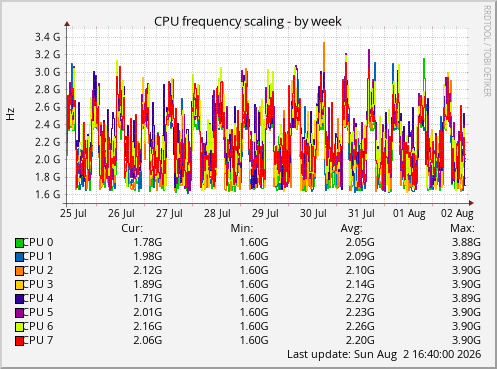Click the chart title 'CPU frequency scaling - by week'
The width and height of the screenshot is (497, 369).
click(x=248, y=22)
